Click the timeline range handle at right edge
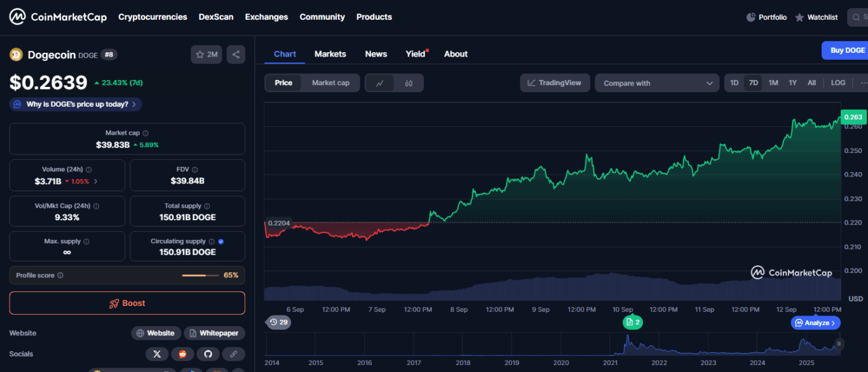 tap(839, 344)
